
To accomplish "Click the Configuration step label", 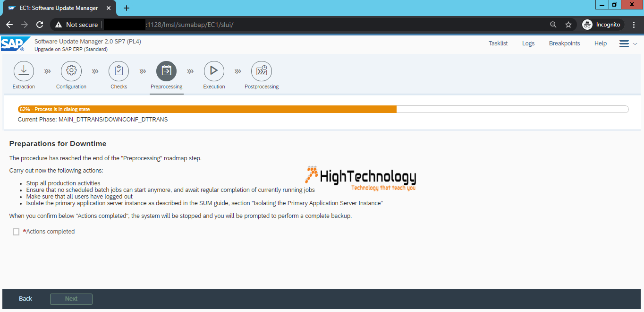I will pyautogui.click(x=71, y=87).
